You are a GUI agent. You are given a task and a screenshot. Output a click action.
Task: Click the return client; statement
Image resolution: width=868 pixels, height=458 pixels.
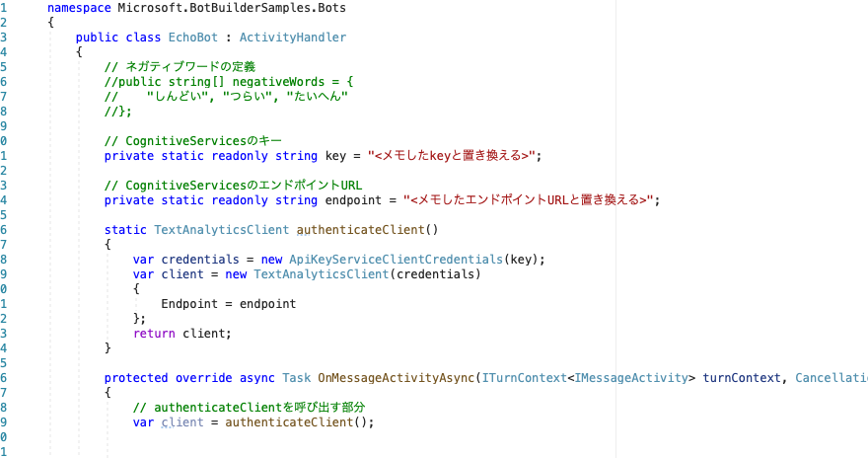(x=182, y=334)
